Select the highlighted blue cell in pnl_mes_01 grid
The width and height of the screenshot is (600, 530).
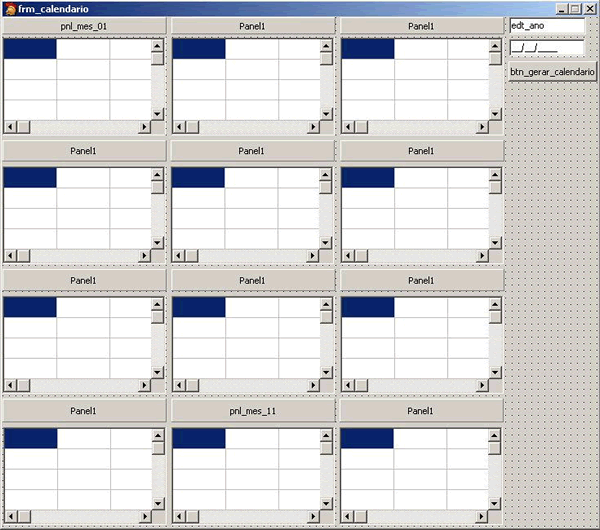[x=30, y=49]
